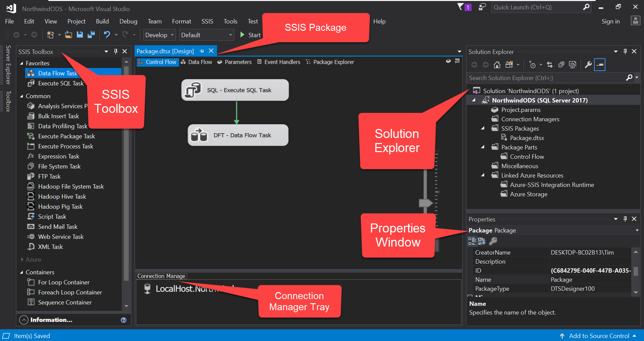Click the Home icon in Solution Explorer

pos(497,65)
